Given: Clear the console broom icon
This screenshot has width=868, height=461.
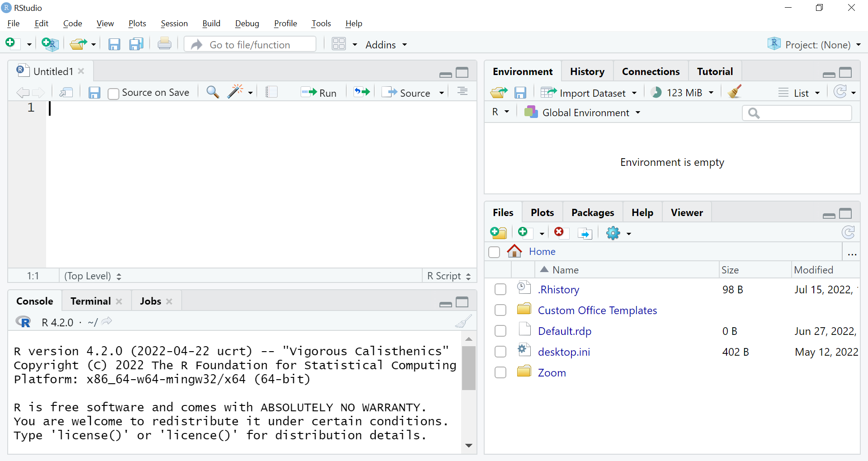Looking at the screenshot, I should click(463, 321).
